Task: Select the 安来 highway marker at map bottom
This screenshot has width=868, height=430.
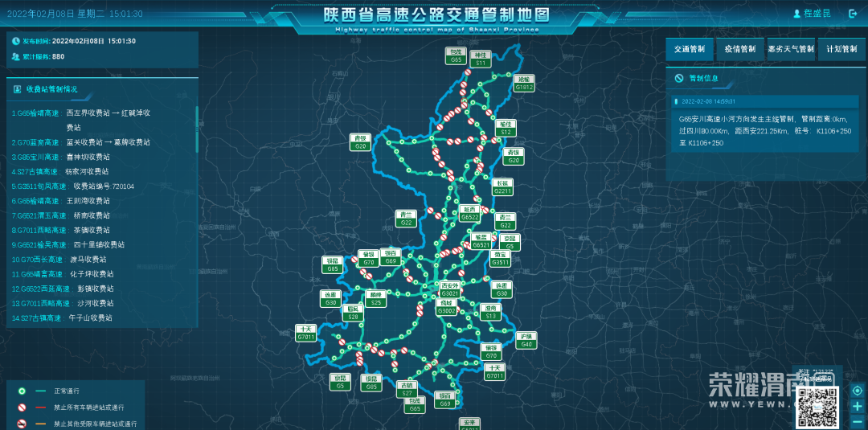Action: pos(470,424)
